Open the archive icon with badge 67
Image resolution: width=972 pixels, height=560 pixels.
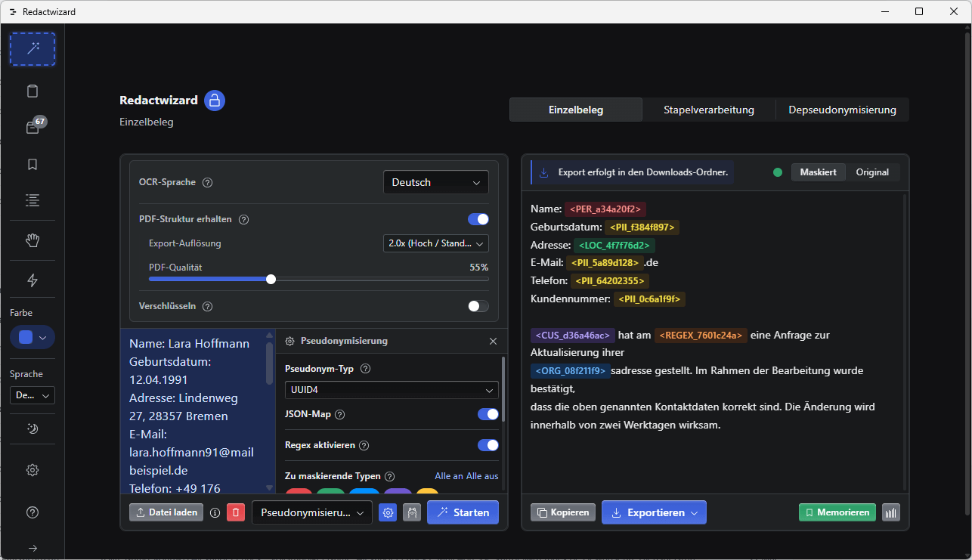33,128
